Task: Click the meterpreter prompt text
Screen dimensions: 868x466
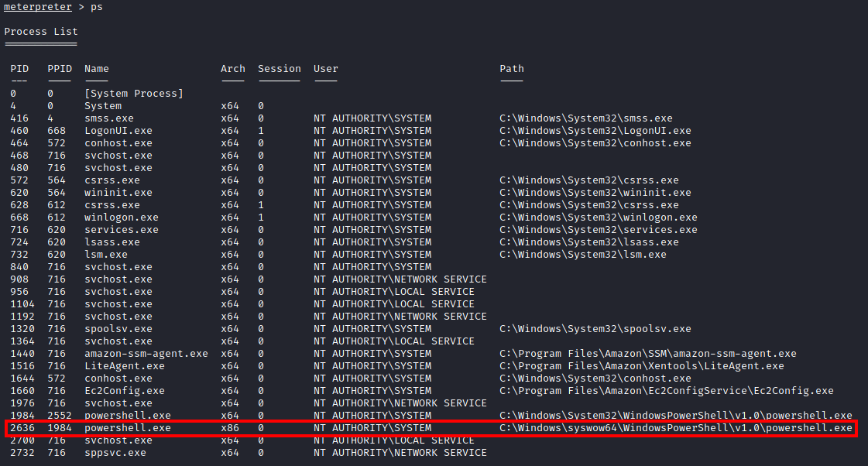Action: (x=37, y=7)
